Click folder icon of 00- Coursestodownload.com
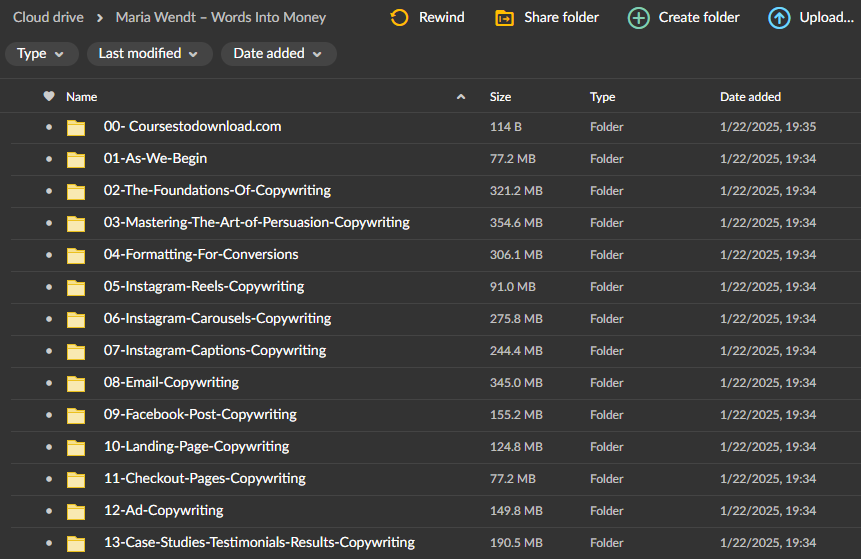This screenshot has height=559, width=861. 76,127
